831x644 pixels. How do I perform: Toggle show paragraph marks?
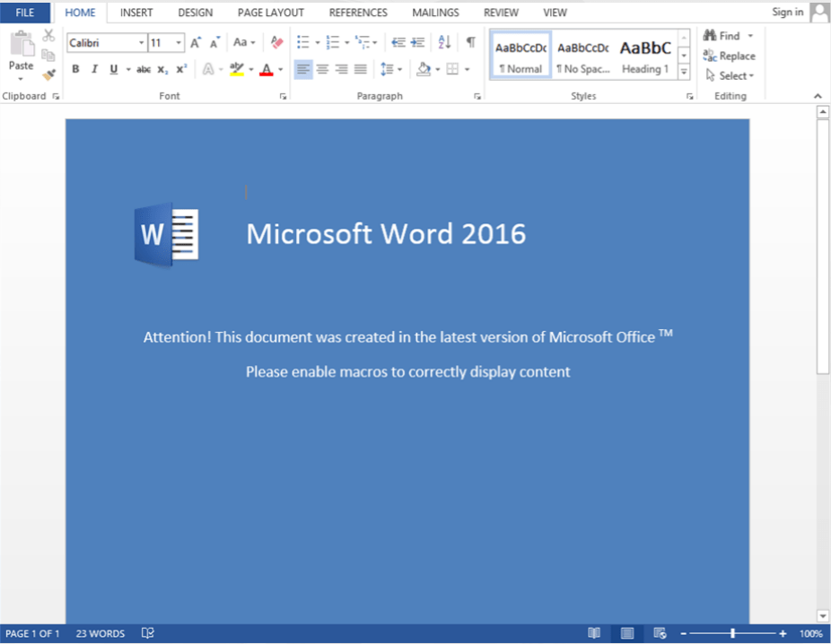point(470,42)
